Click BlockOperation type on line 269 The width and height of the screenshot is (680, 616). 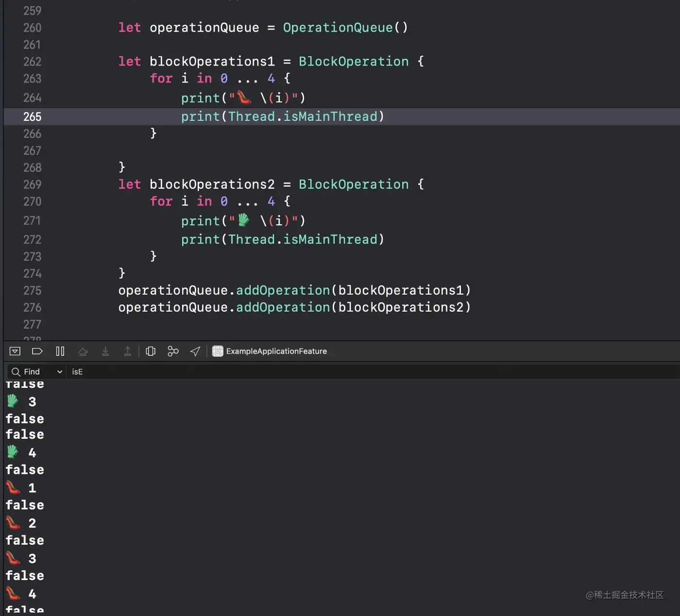pyautogui.click(x=354, y=184)
